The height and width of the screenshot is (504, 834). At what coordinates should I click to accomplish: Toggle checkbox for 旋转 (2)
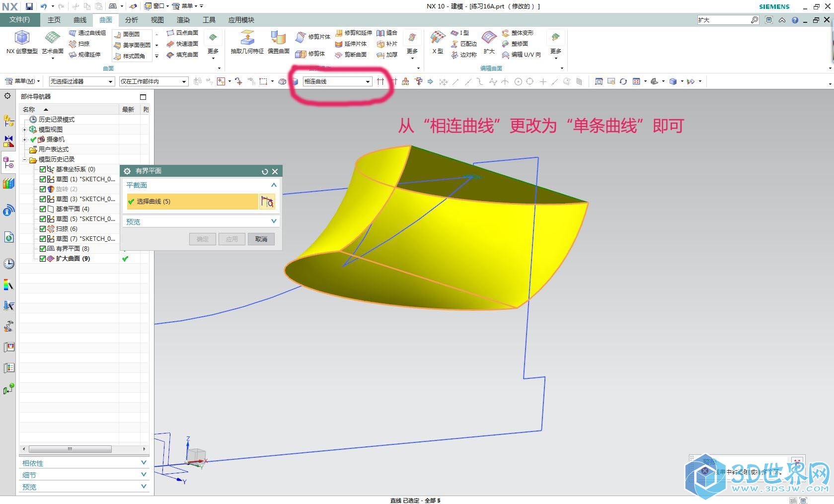tap(43, 189)
